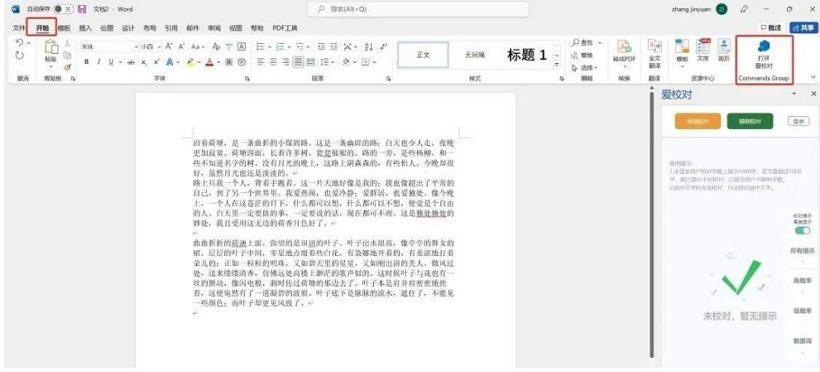This screenshot has height=372, width=820.
Task: Decrease paragraph indent
Action: pos(321,47)
